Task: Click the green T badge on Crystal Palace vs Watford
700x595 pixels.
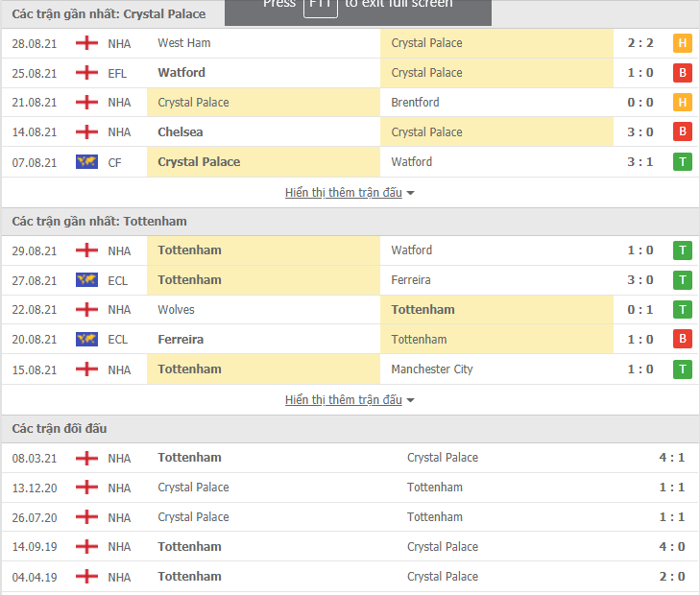Action: (x=682, y=162)
